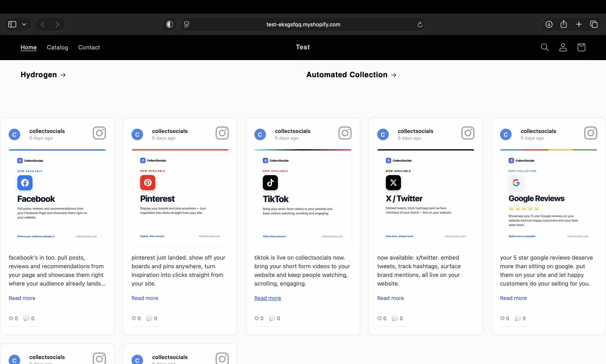606x364 pixels.
Task: Click the collectsocials username on the TikTok card
Action: click(x=293, y=131)
